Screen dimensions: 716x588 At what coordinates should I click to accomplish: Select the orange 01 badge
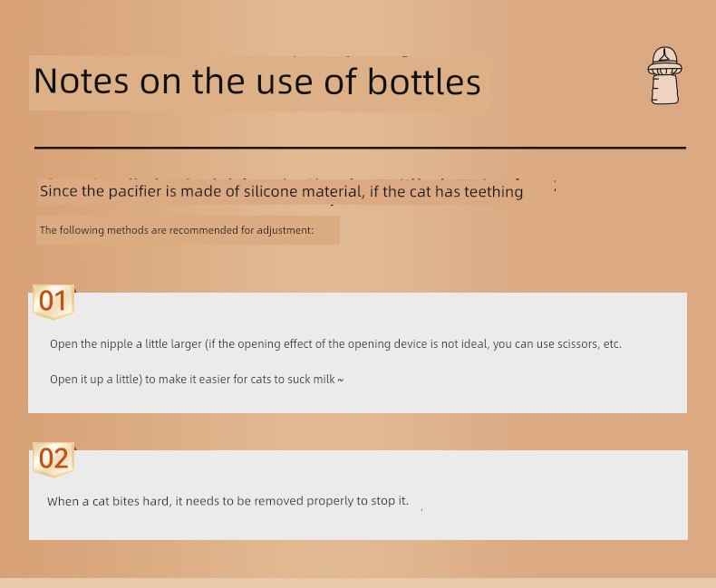tap(53, 302)
